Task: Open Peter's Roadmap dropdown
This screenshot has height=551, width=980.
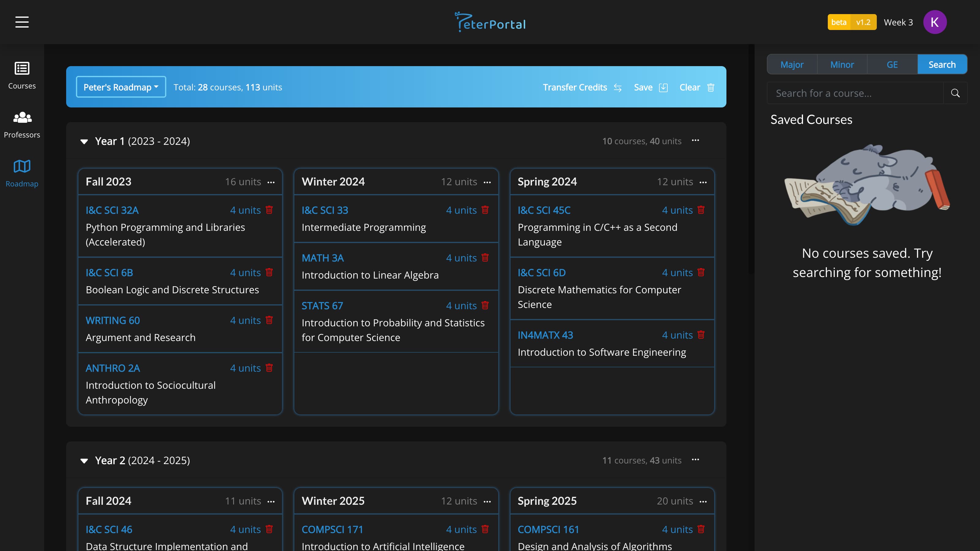Action: point(121,87)
